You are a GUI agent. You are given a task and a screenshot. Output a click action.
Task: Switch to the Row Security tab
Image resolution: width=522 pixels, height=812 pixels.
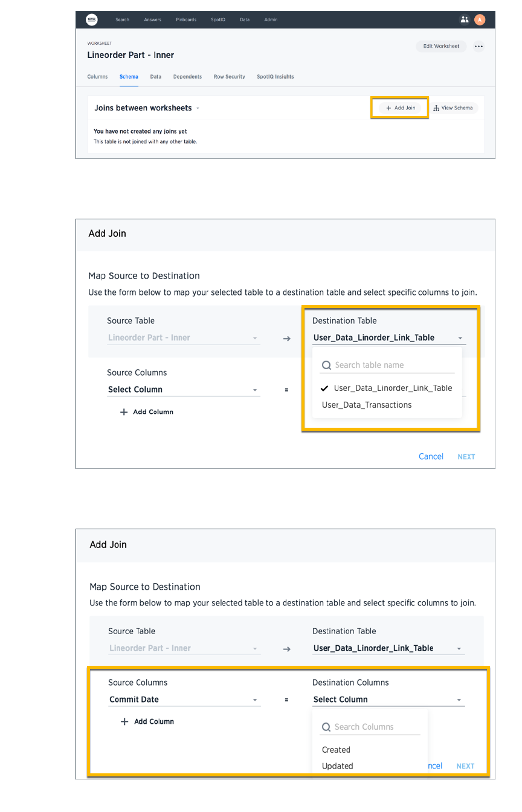tap(229, 77)
